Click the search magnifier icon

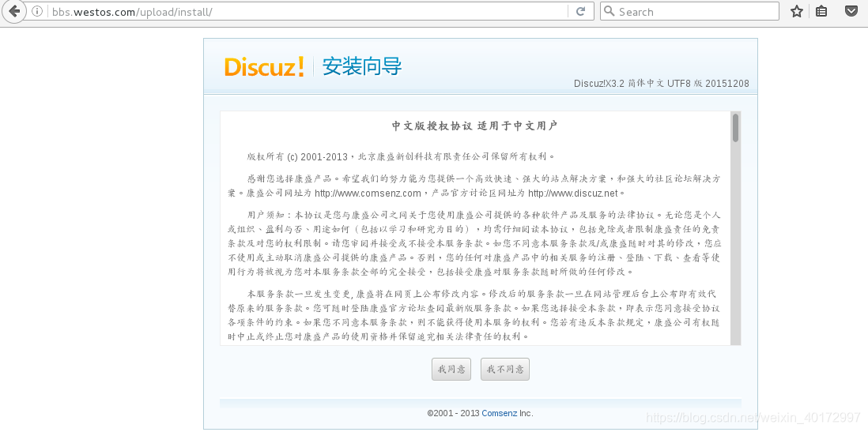point(609,11)
